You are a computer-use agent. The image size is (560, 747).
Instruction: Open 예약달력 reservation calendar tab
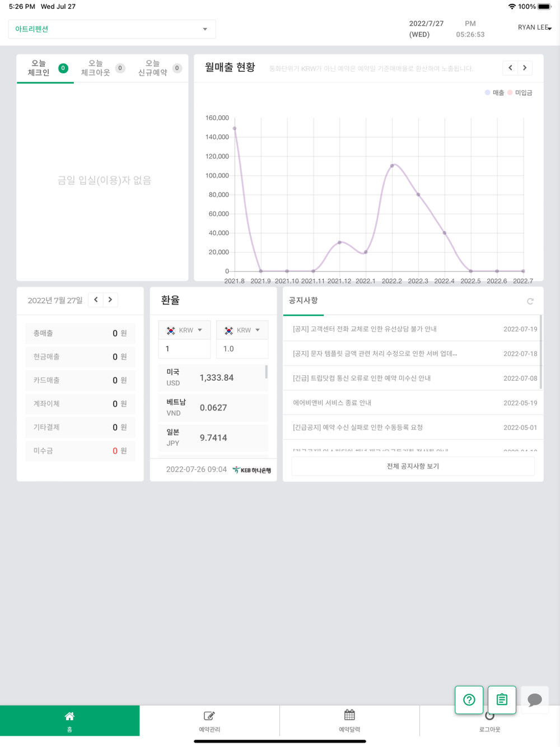pyautogui.click(x=349, y=721)
